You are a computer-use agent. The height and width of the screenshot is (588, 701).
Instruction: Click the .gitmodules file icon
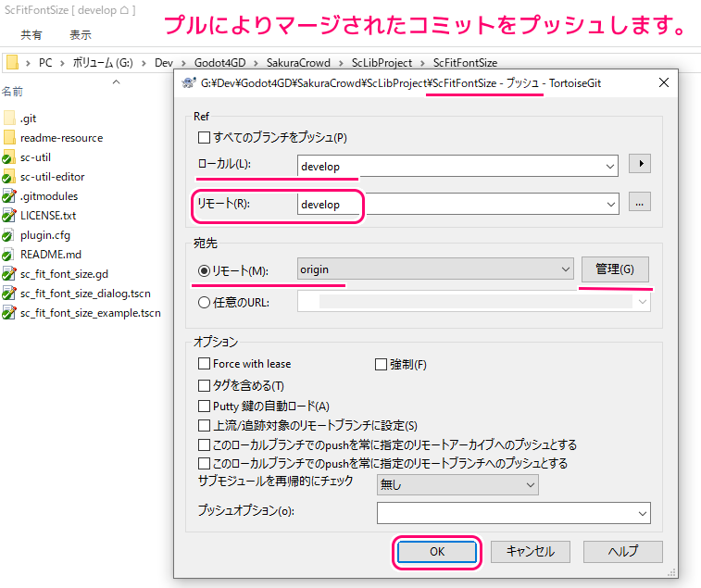[8, 196]
